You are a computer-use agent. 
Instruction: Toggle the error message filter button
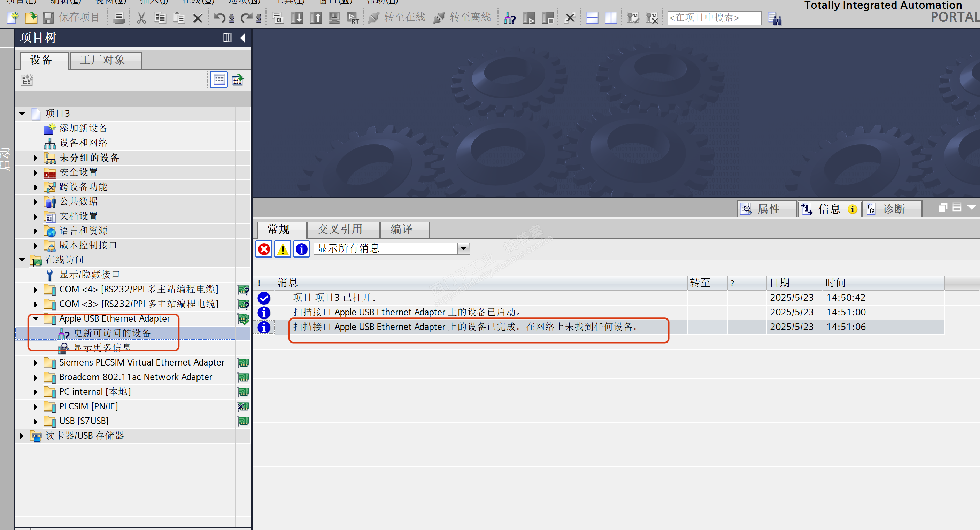click(264, 249)
